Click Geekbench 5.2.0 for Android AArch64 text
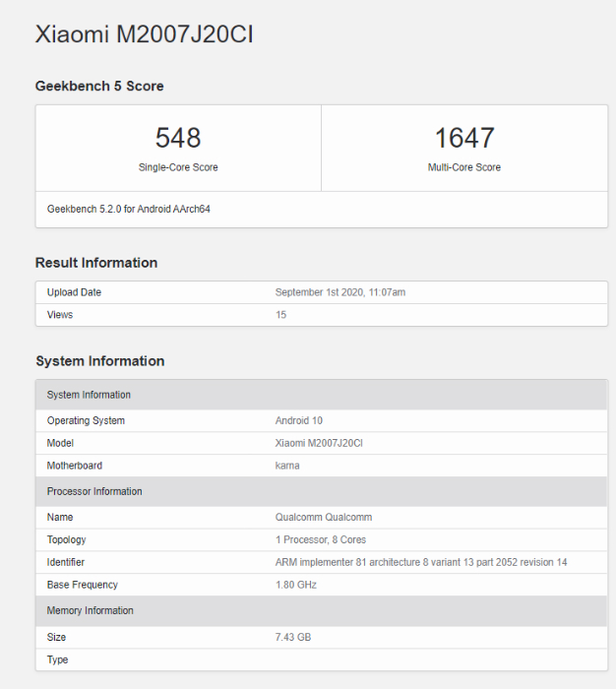 pos(128,209)
